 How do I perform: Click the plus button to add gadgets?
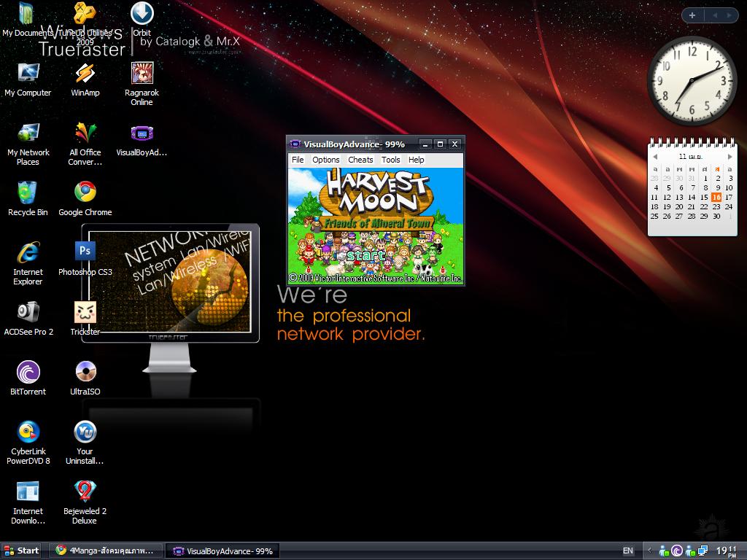click(x=692, y=15)
